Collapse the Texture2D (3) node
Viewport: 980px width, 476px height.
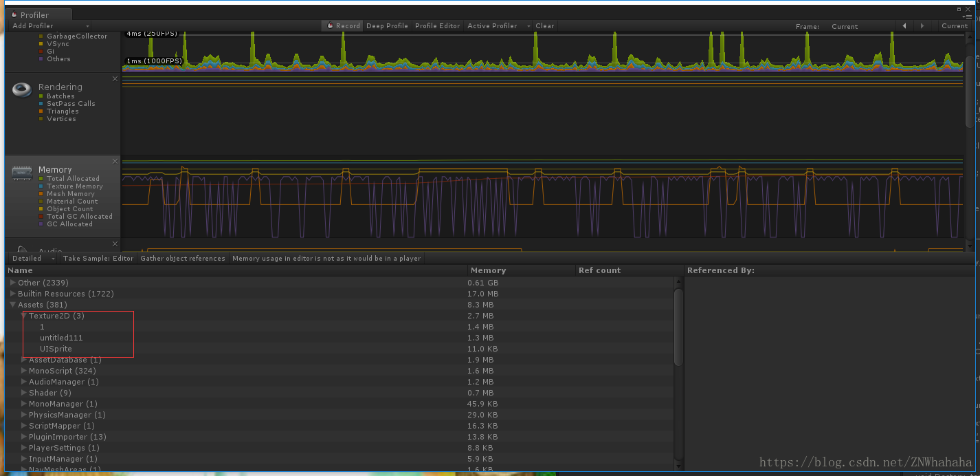click(x=24, y=316)
